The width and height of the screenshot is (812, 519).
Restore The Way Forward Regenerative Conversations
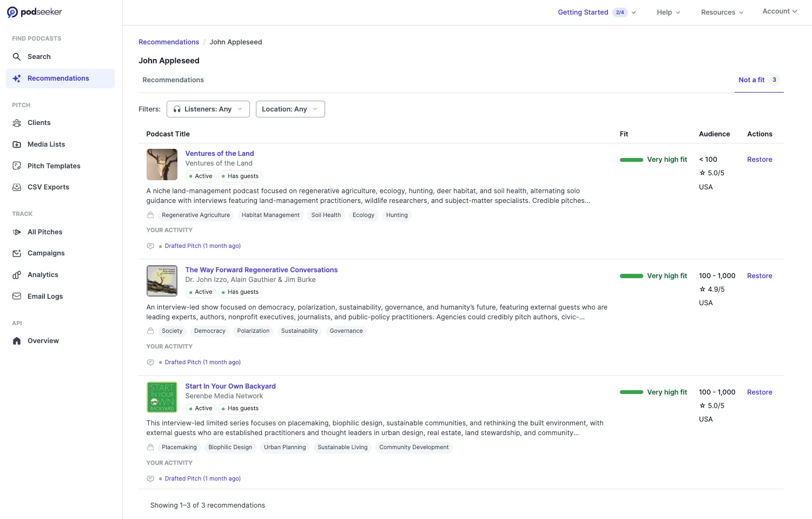(760, 276)
